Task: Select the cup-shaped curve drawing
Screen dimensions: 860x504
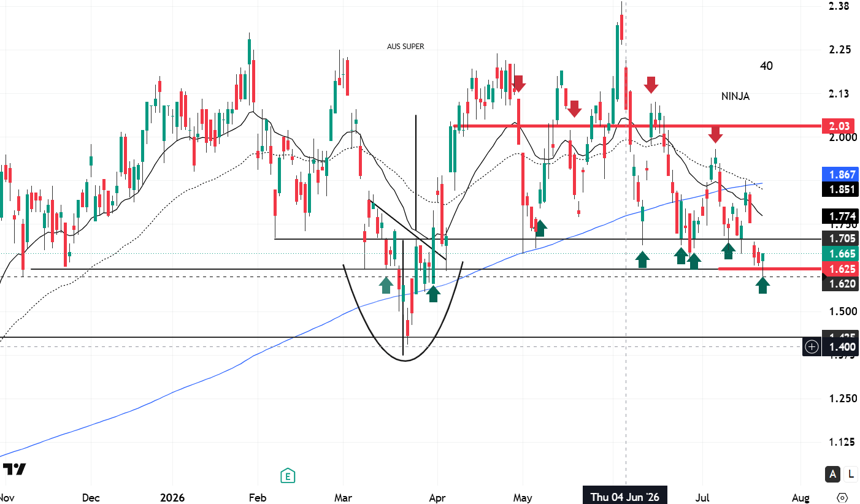Action: (x=405, y=359)
